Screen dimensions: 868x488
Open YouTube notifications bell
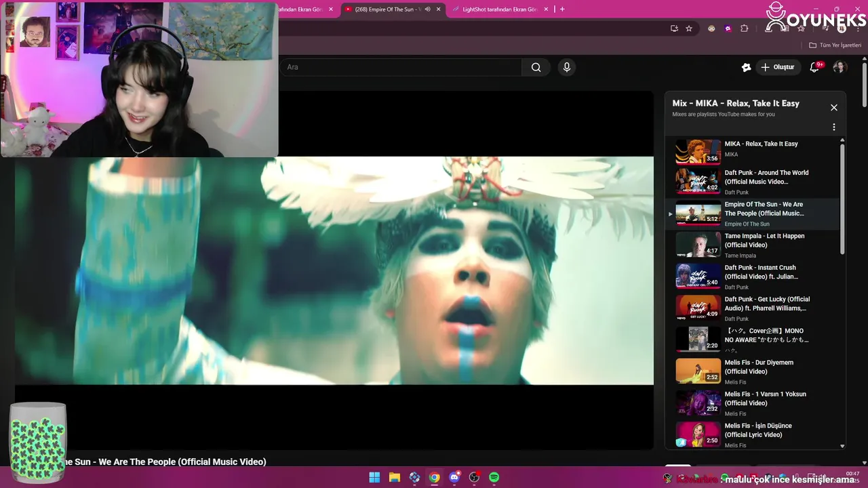point(815,67)
